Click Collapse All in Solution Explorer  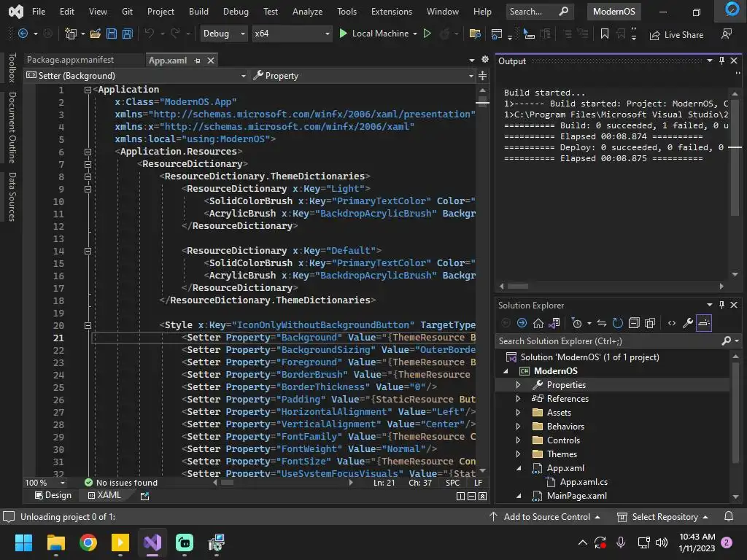[x=634, y=323]
